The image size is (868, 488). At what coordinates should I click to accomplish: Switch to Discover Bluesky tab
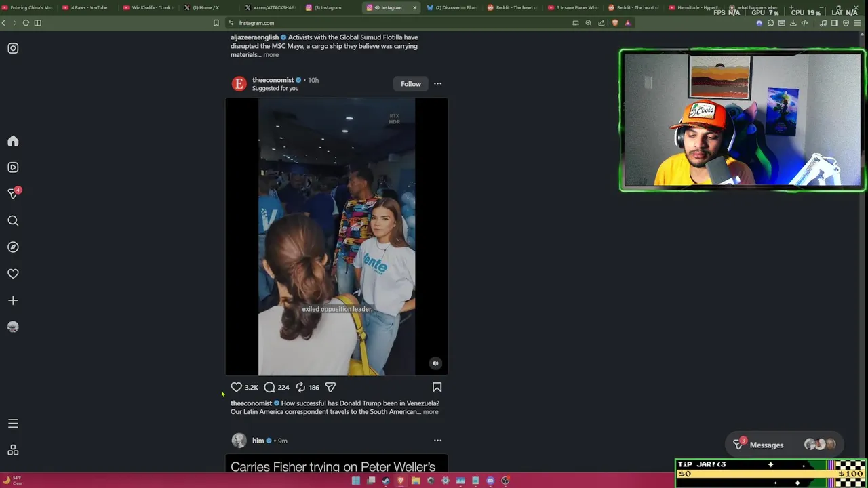pyautogui.click(x=452, y=7)
